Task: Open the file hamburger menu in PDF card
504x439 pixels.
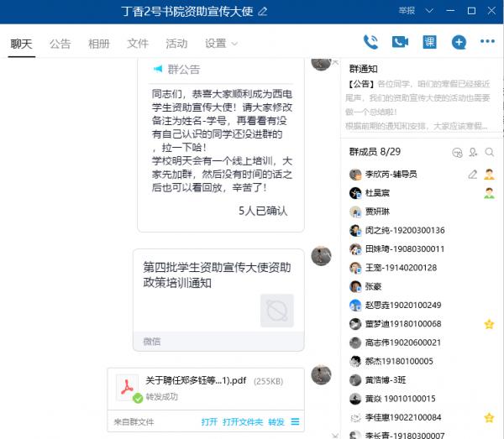Action: 295,421
